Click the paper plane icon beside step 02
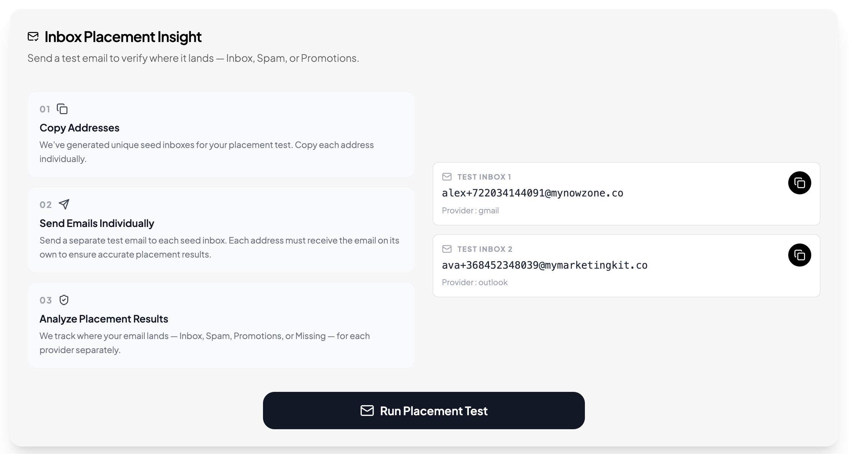 click(64, 204)
